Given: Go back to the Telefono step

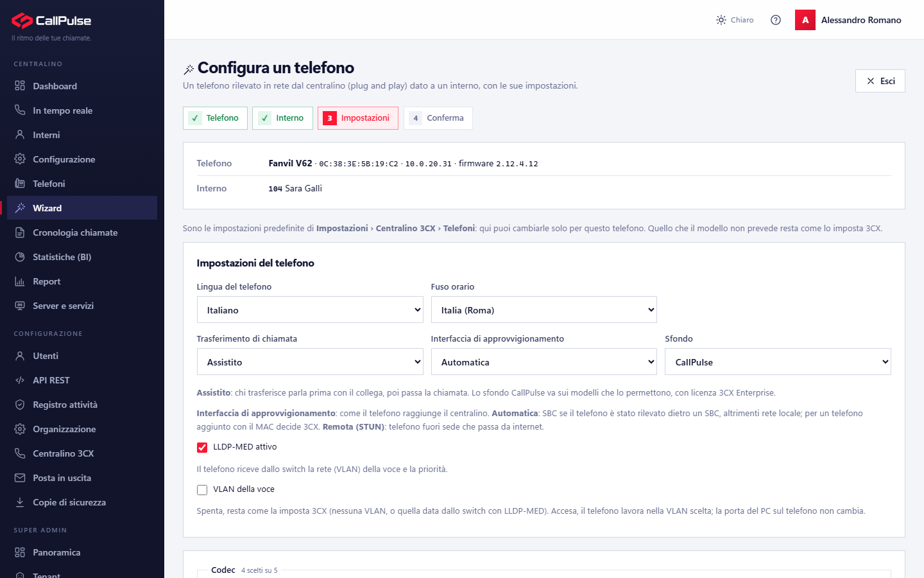Looking at the screenshot, I should pos(215,118).
